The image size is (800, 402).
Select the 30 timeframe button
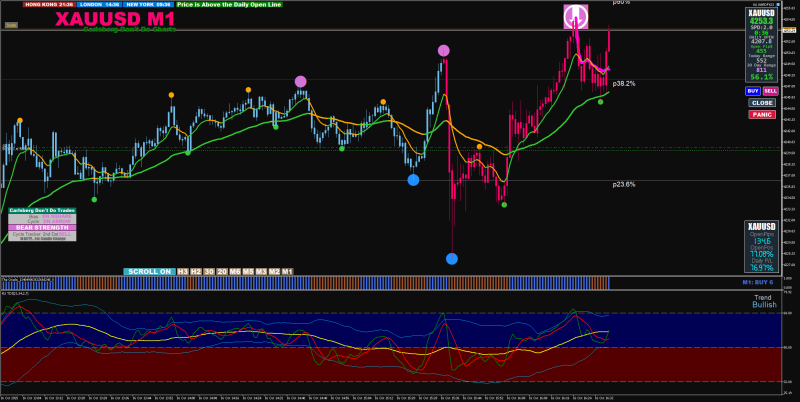209,271
